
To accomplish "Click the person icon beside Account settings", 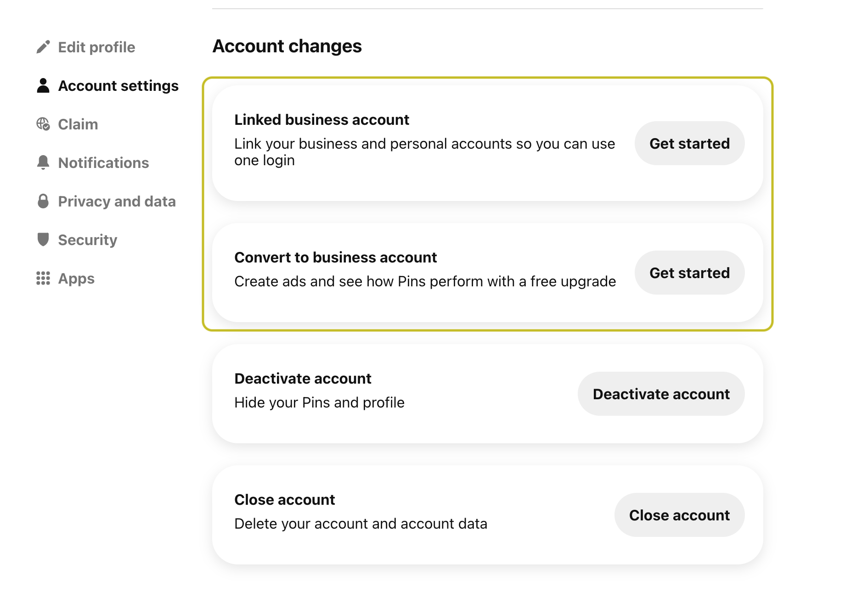I will pyautogui.click(x=43, y=86).
